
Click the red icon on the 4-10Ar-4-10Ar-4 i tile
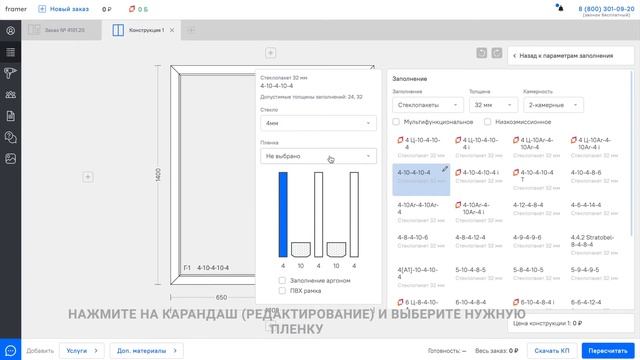point(458,205)
